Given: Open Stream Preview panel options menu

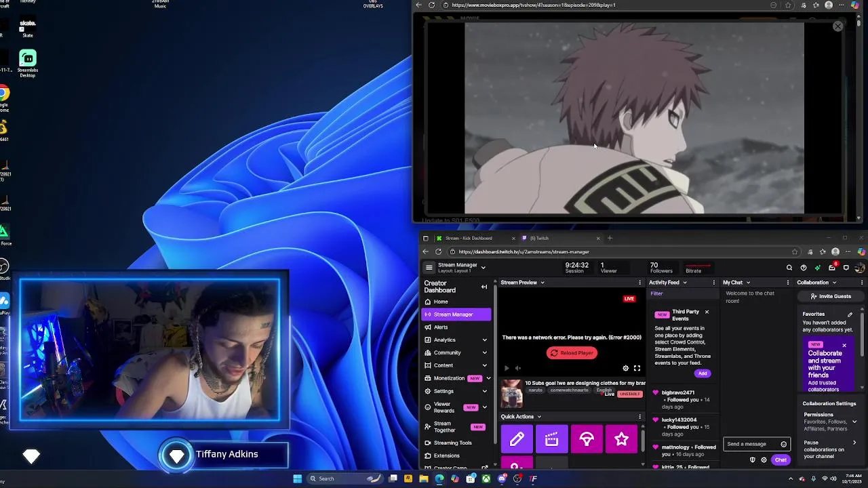Looking at the screenshot, I should click(x=639, y=283).
